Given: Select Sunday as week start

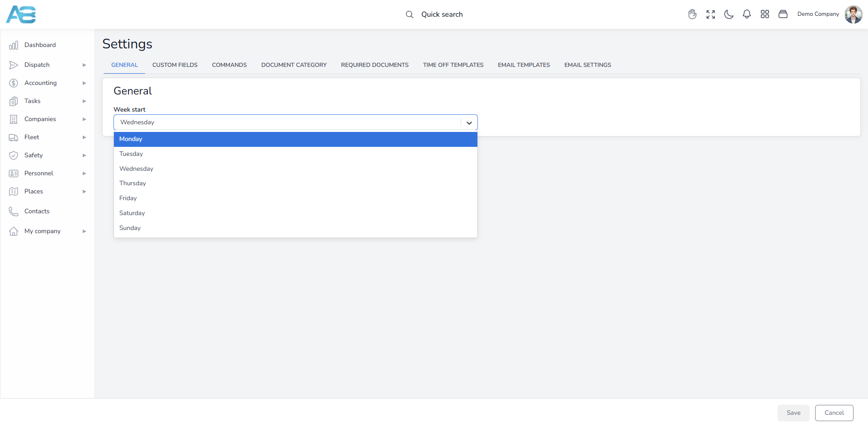Looking at the screenshot, I should tap(296, 228).
